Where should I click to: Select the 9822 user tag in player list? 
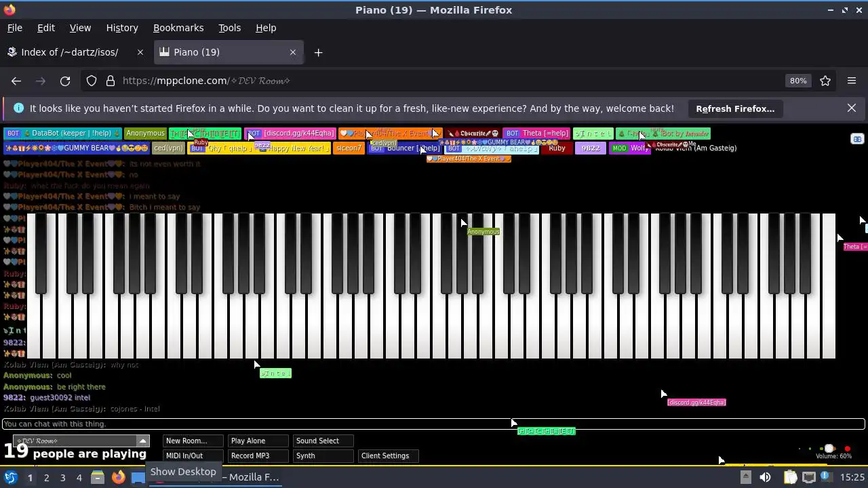[591, 148]
